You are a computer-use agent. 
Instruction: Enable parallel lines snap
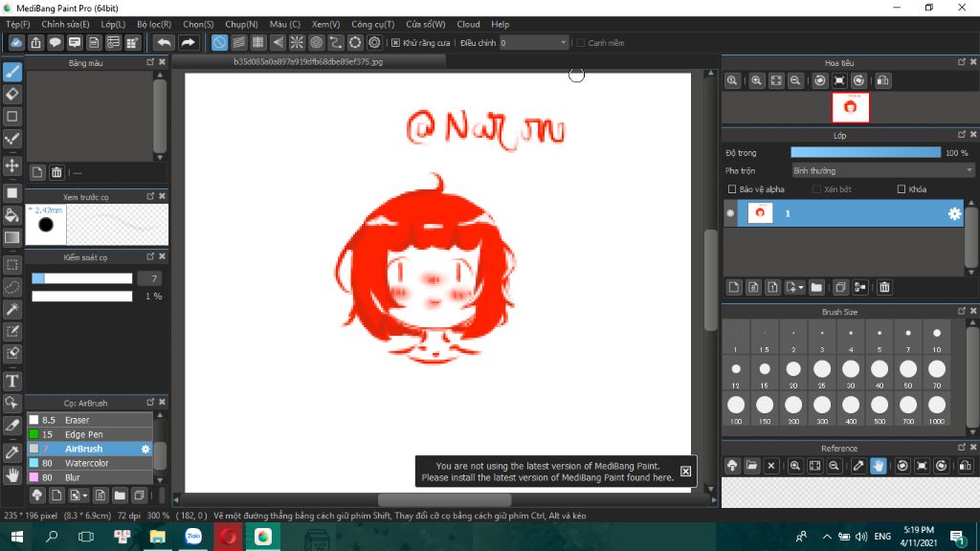238,42
